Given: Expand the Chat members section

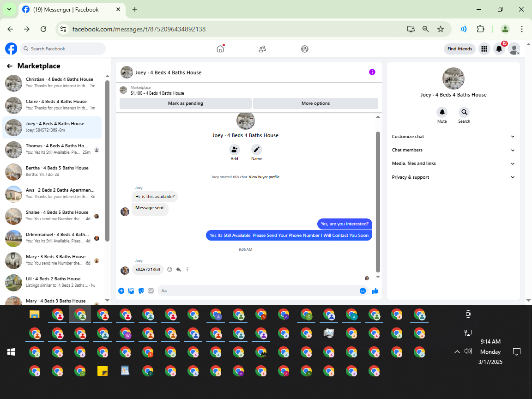Looking at the screenshot, I should click(x=453, y=150).
